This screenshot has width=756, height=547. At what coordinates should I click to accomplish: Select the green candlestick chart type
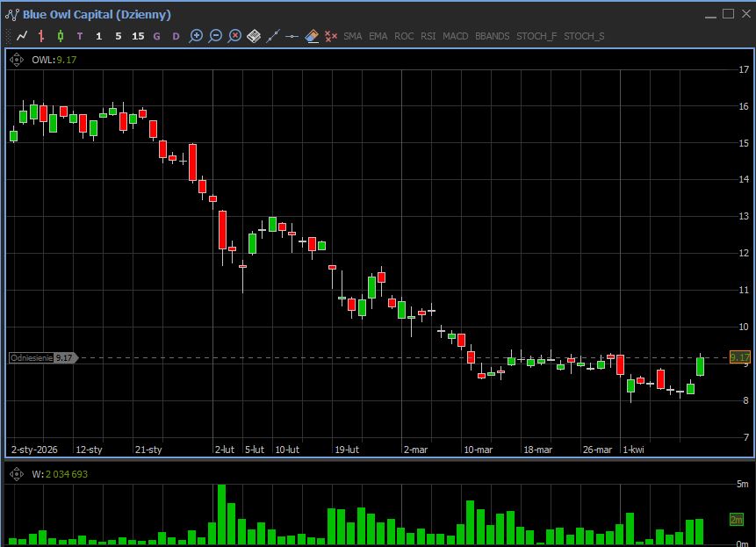[x=61, y=36]
